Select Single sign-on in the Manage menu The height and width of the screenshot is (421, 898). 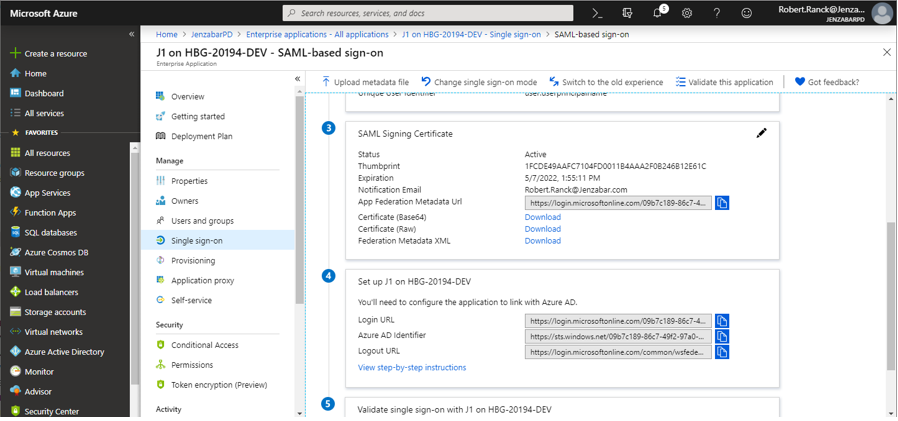click(x=196, y=240)
